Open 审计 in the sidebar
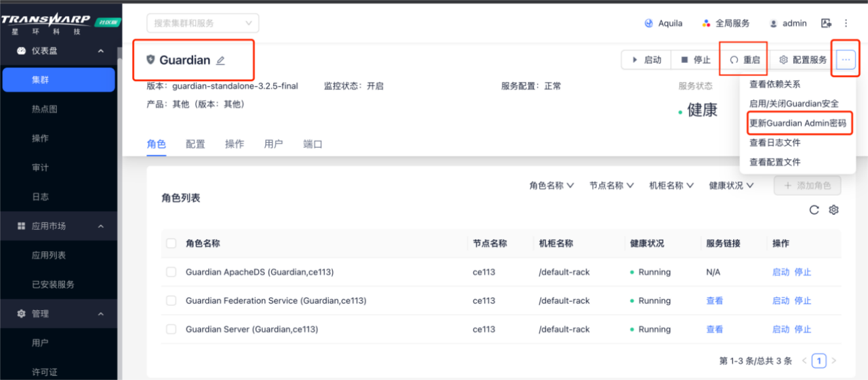The image size is (868, 380). (x=59, y=167)
